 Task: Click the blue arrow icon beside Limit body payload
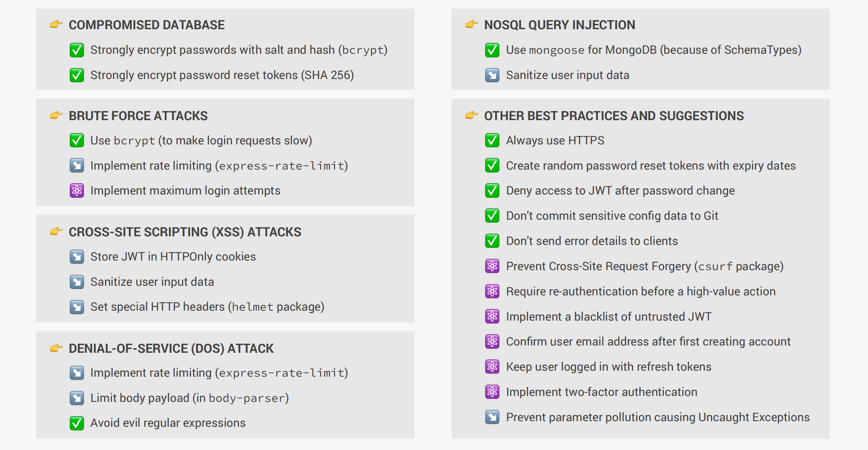77,398
